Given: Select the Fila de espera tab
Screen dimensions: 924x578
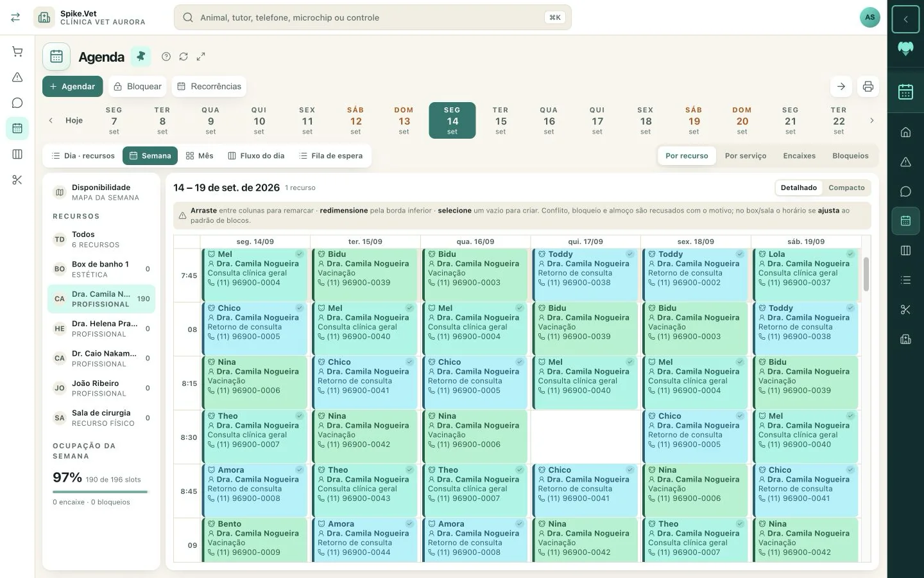Looking at the screenshot, I should click(330, 155).
